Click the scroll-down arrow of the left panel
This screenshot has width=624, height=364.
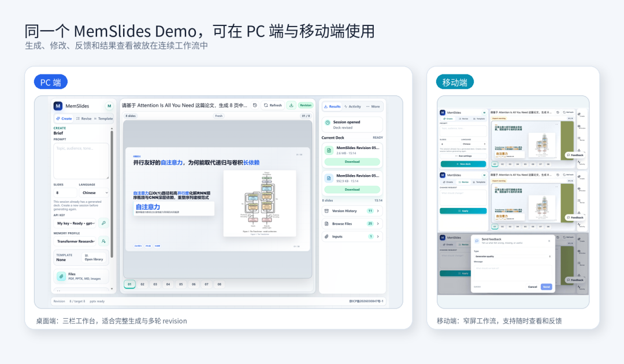tap(112, 289)
